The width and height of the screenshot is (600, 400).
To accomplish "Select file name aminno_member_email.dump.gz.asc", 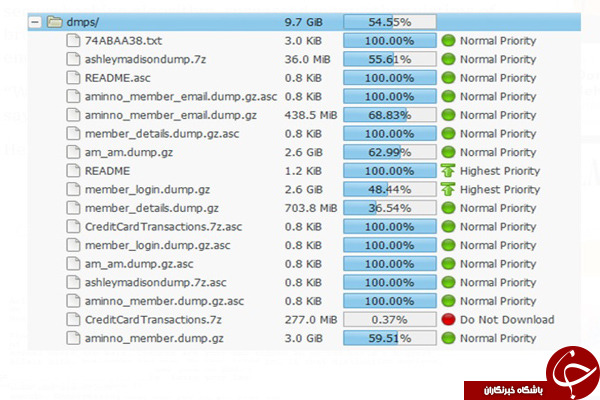I will [181, 97].
